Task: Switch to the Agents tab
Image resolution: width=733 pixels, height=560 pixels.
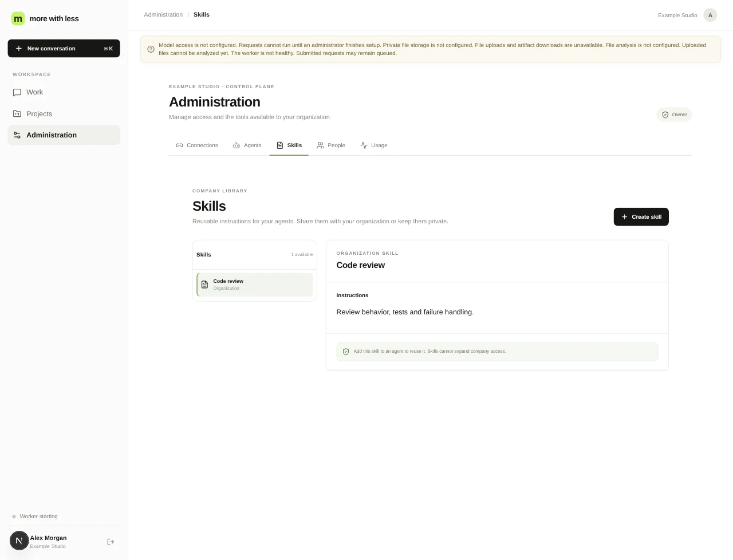Action: coord(247,145)
